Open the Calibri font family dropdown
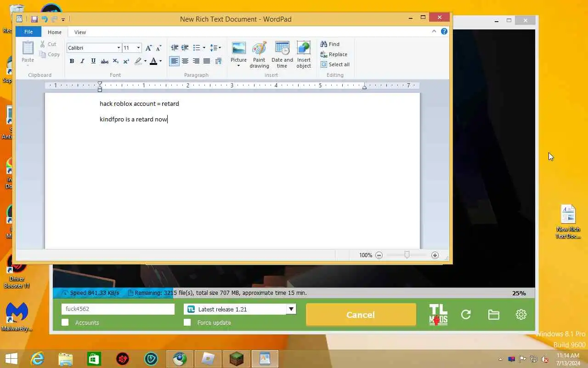The height and width of the screenshot is (368, 588). (x=119, y=48)
